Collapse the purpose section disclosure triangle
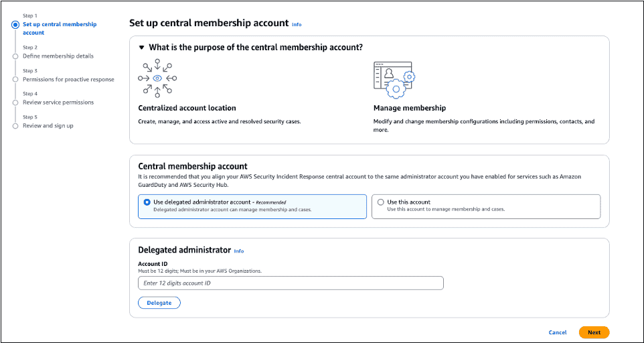Image resolution: width=644 pixels, height=343 pixels. 141,48
